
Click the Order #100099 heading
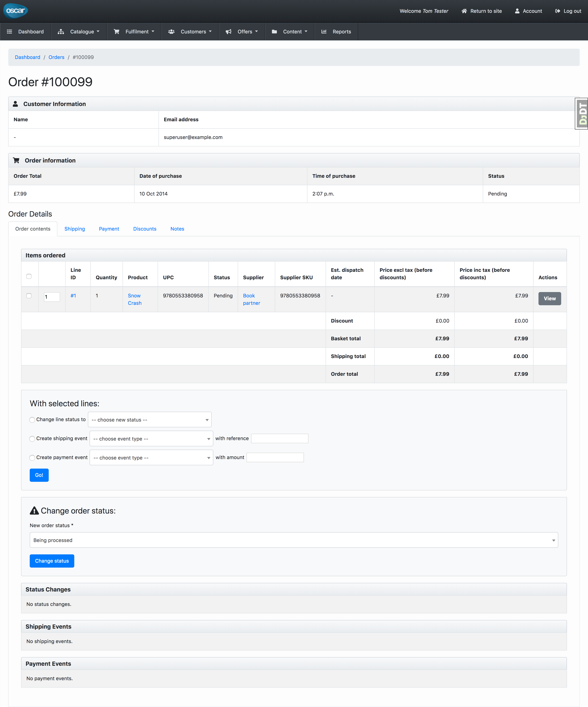[50, 82]
